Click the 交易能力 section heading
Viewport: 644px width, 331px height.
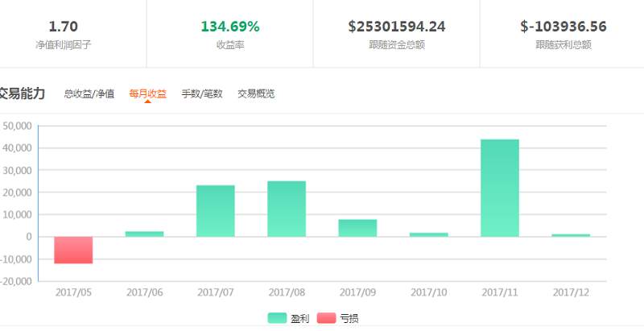[x=23, y=93]
